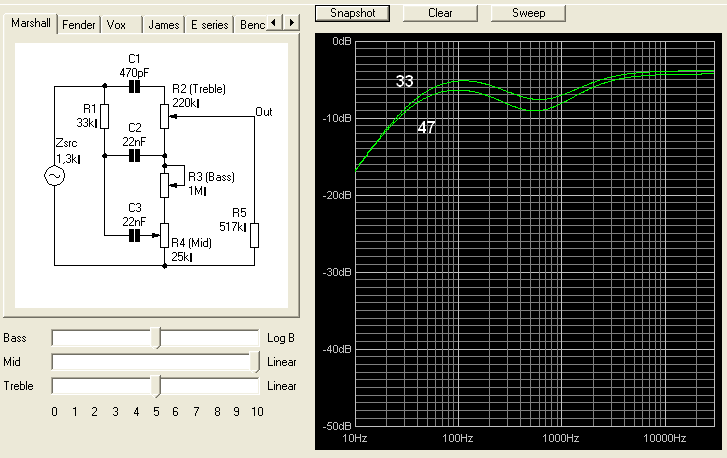The width and height of the screenshot is (727, 458).
Task: Click the Treble slider handle
Action: [156, 385]
